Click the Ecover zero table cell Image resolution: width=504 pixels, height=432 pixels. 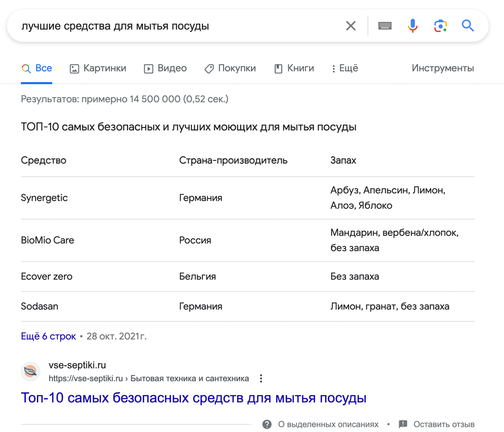(47, 277)
